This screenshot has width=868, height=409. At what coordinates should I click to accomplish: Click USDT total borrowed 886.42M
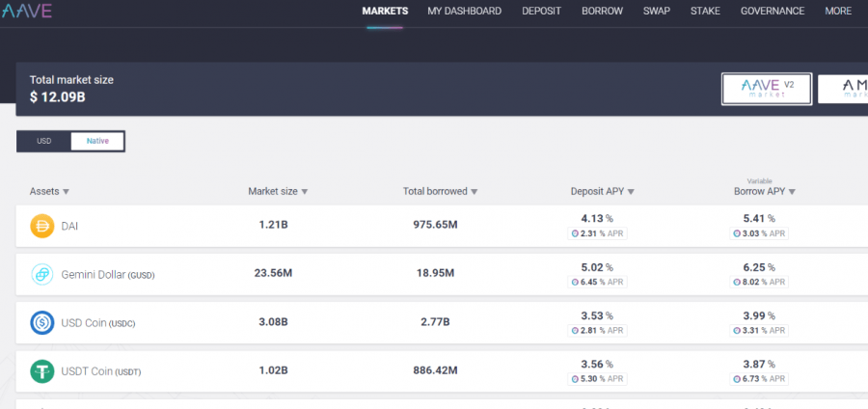tap(435, 370)
